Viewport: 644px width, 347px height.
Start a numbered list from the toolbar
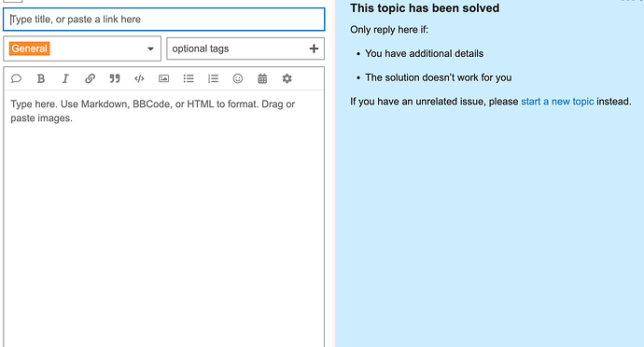point(213,78)
